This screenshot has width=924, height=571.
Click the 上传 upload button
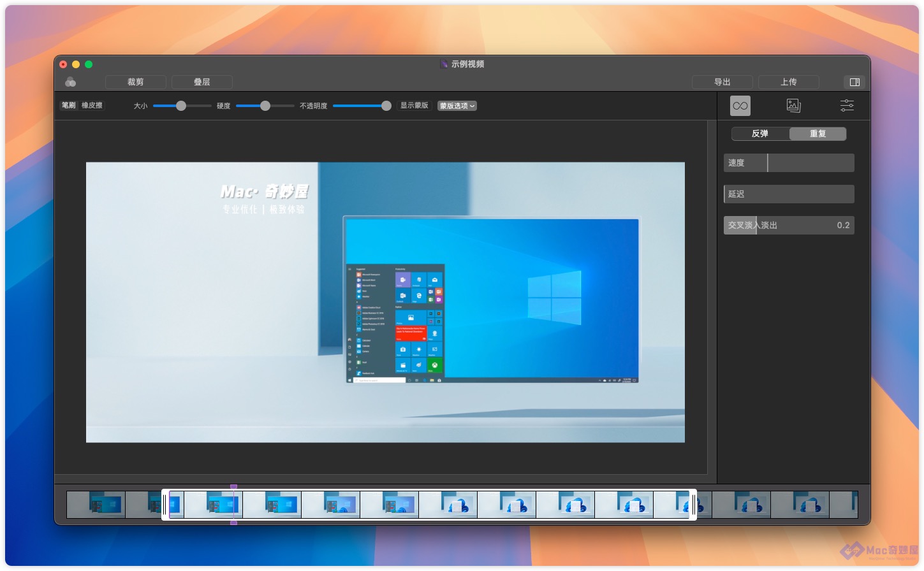[x=789, y=82]
